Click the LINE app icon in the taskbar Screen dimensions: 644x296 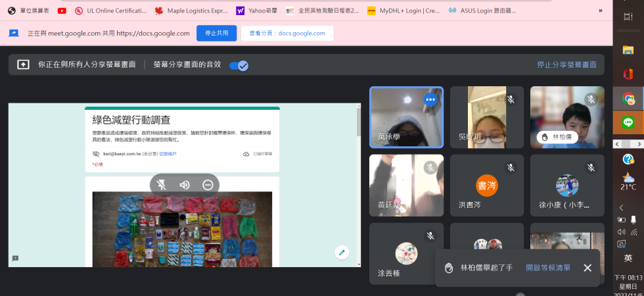(x=628, y=122)
